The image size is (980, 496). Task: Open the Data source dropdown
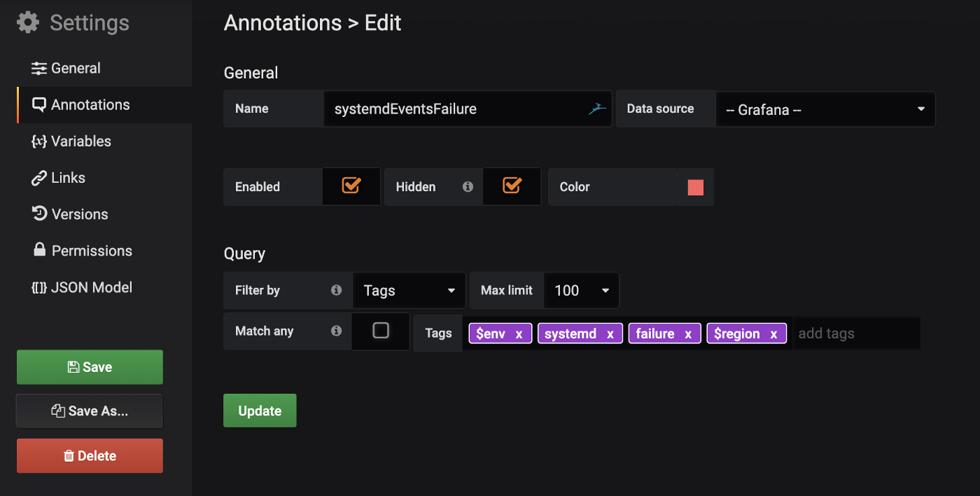point(825,109)
